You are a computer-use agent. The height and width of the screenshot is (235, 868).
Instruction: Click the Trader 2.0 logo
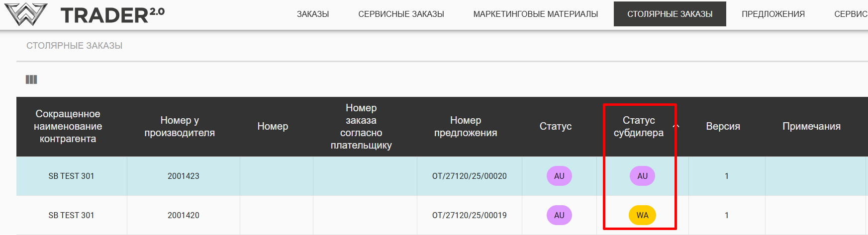tap(85, 14)
